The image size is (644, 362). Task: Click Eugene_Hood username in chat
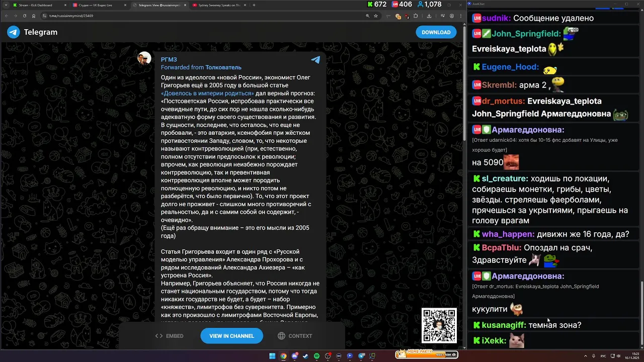click(x=510, y=67)
